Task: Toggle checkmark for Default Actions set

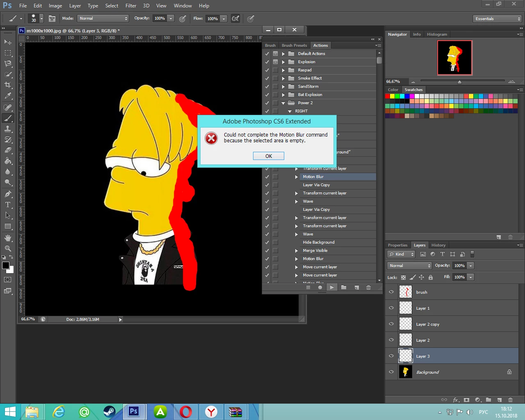Action: point(267,54)
